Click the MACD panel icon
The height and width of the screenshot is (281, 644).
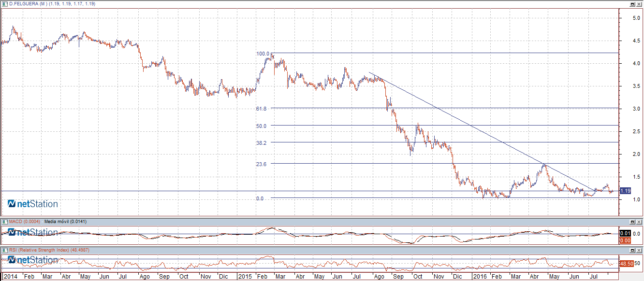click(5, 221)
